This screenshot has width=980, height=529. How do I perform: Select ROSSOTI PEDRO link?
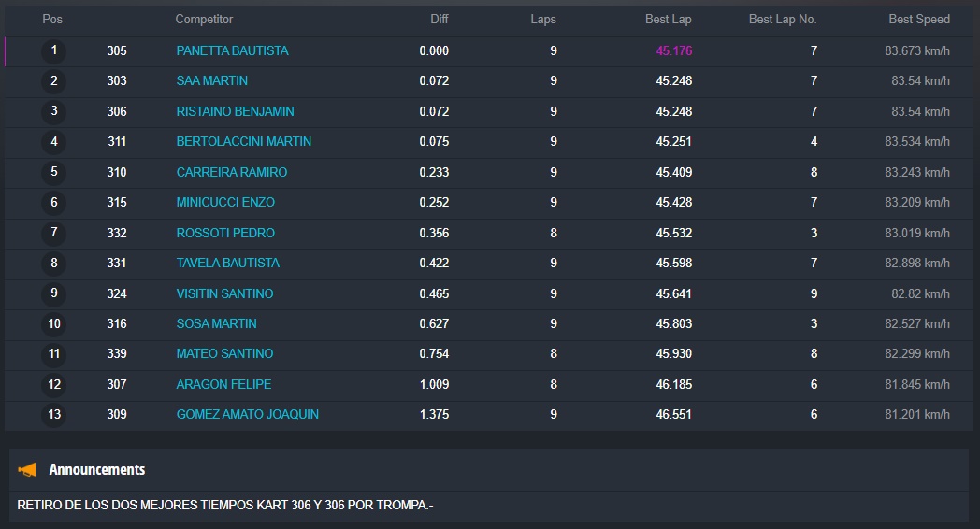[225, 233]
